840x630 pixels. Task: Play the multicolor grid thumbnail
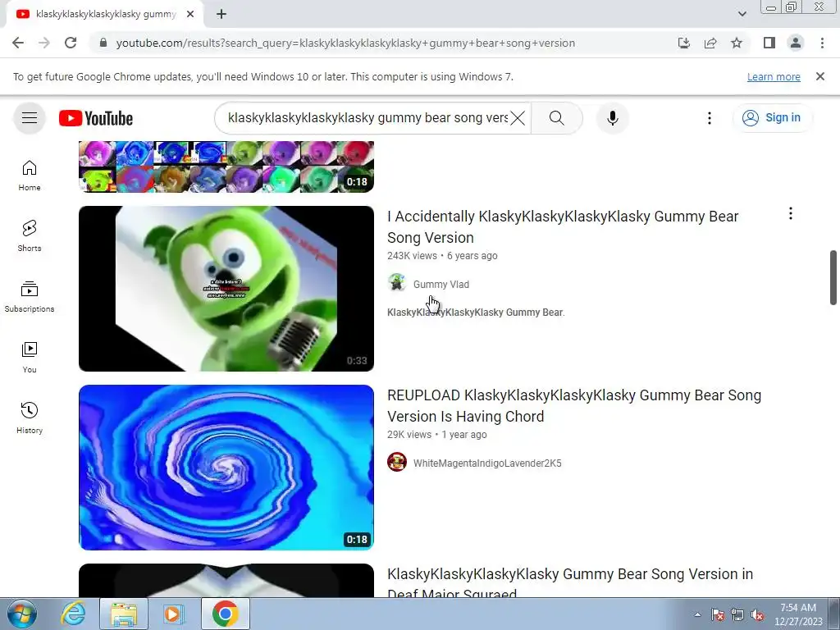point(226,167)
